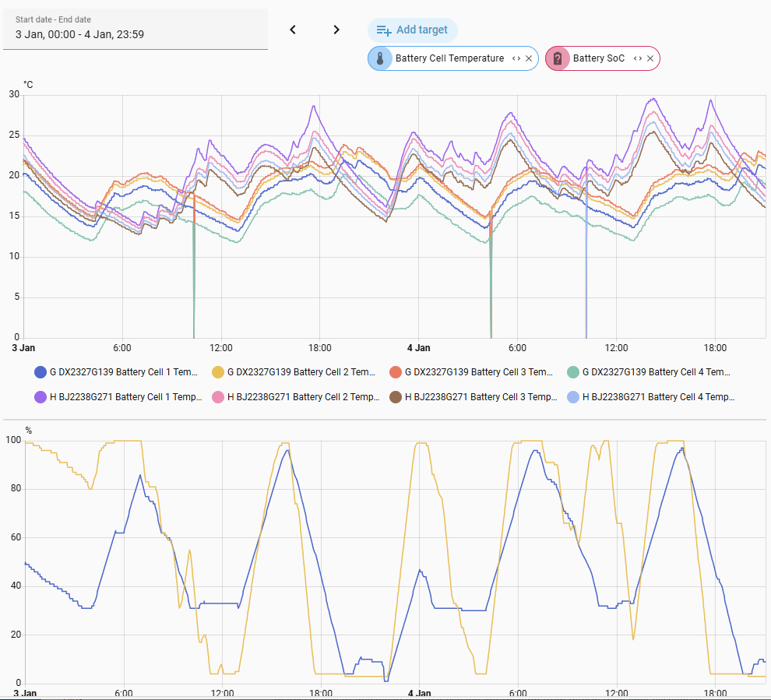Click legend text H BJ2238G271 Battery Cell 3 Temp...

[481, 397]
